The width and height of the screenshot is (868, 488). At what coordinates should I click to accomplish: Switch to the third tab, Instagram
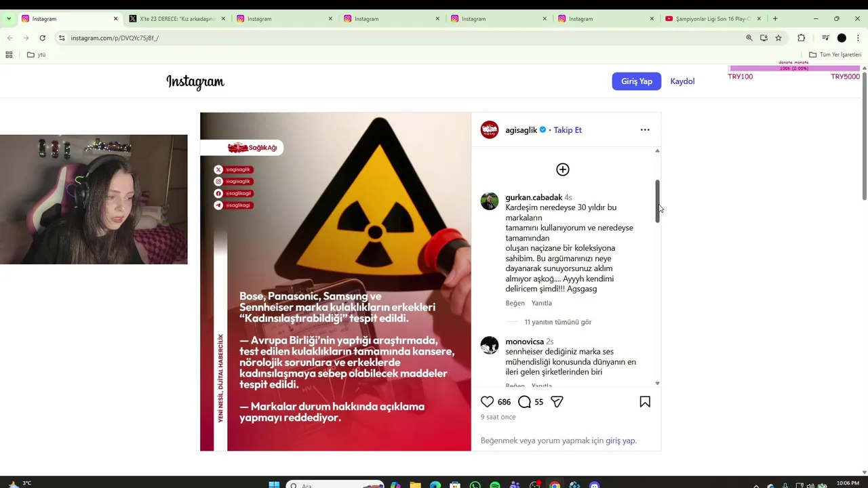point(283,18)
